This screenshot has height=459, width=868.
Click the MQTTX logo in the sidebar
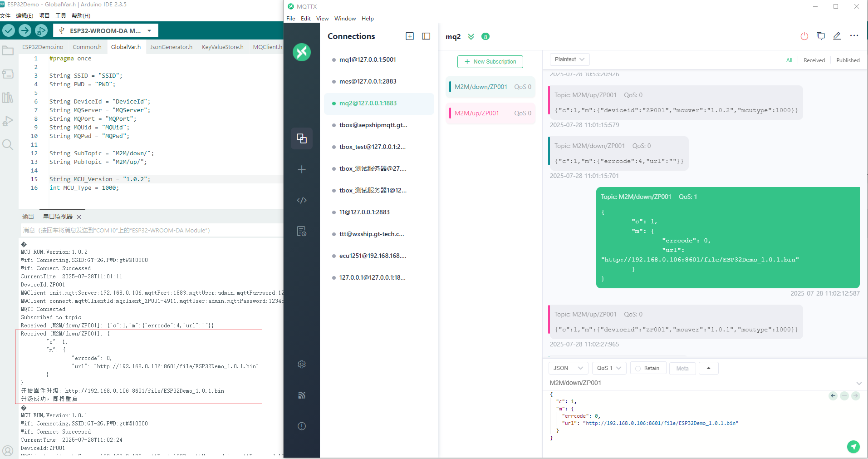[302, 52]
